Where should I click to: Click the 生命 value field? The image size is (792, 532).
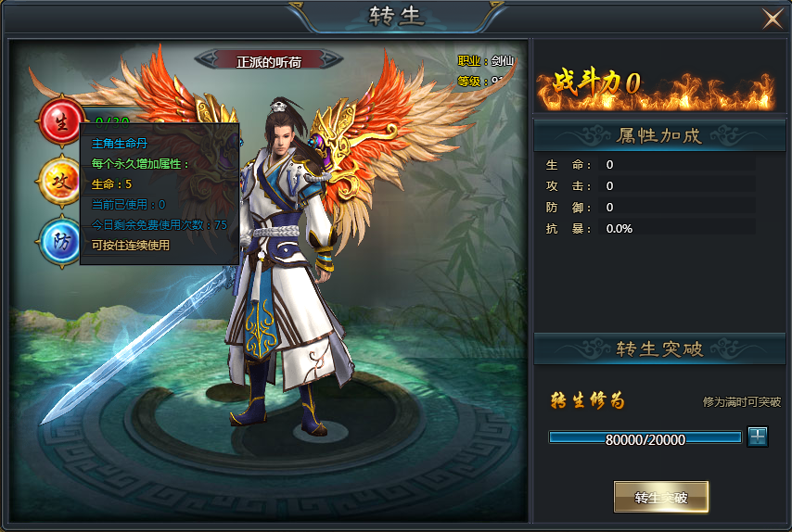click(x=677, y=164)
